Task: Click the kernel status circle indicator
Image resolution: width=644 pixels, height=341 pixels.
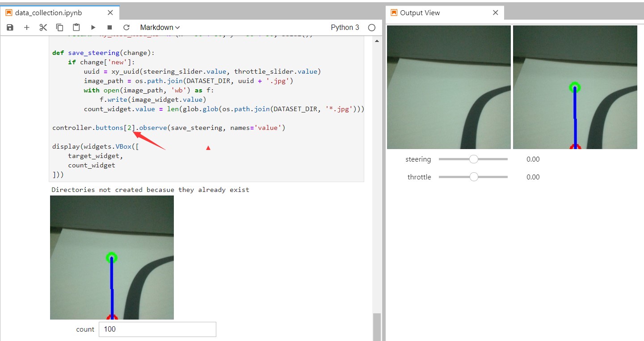Action: point(372,28)
